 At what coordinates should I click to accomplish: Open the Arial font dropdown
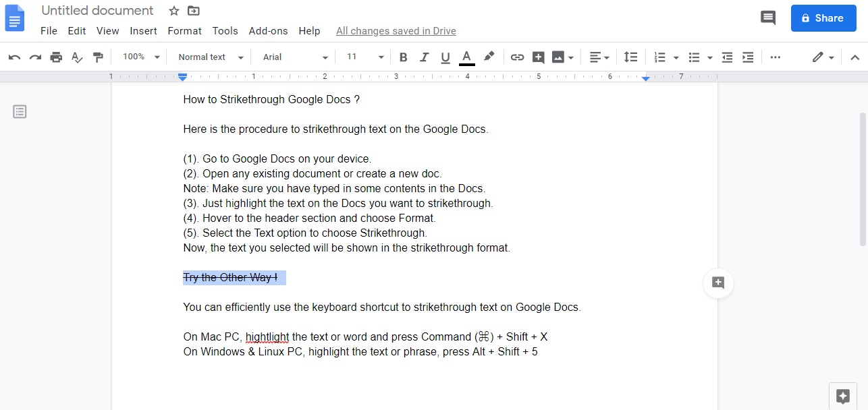tap(296, 57)
